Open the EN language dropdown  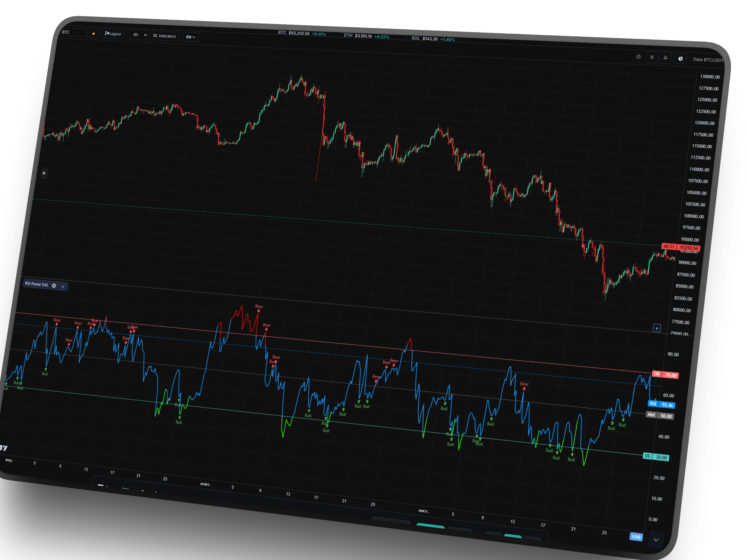191,37
